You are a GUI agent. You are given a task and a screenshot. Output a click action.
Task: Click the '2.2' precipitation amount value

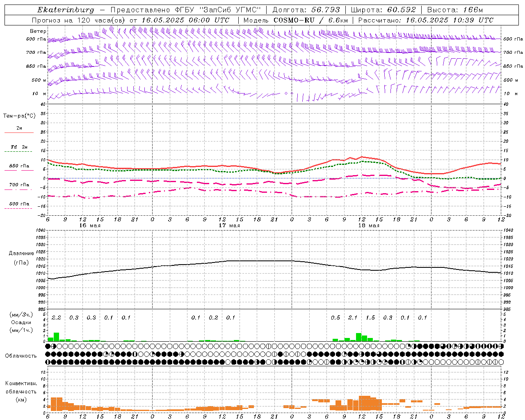point(56,317)
